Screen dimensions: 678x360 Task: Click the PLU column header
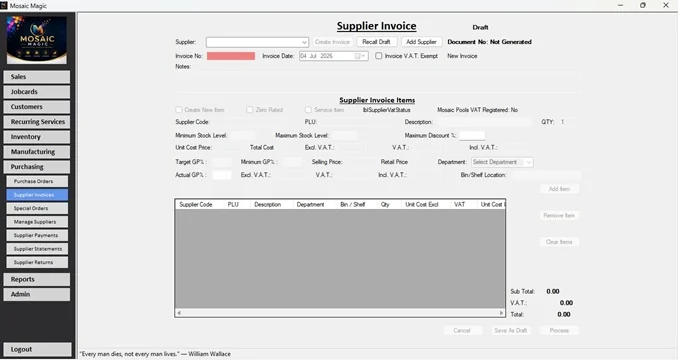pyautogui.click(x=237, y=204)
